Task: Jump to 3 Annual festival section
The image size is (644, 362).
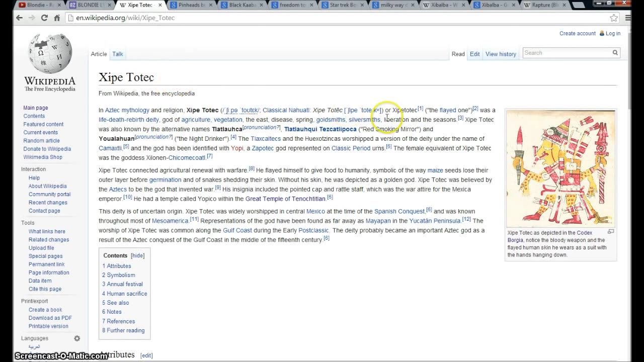Action: coord(122,284)
